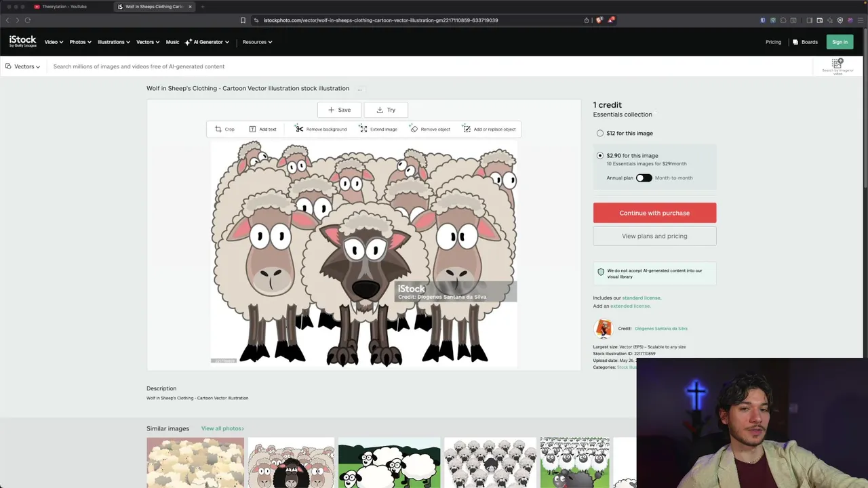Expand the Video menu dropdown
868x488 pixels.
click(54, 42)
